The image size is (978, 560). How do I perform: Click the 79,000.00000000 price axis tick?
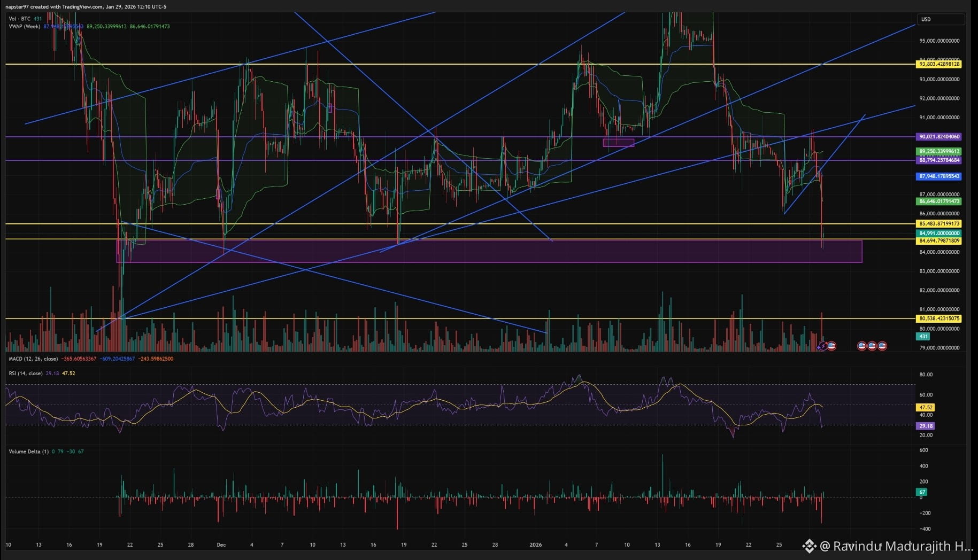coord(940,348)
